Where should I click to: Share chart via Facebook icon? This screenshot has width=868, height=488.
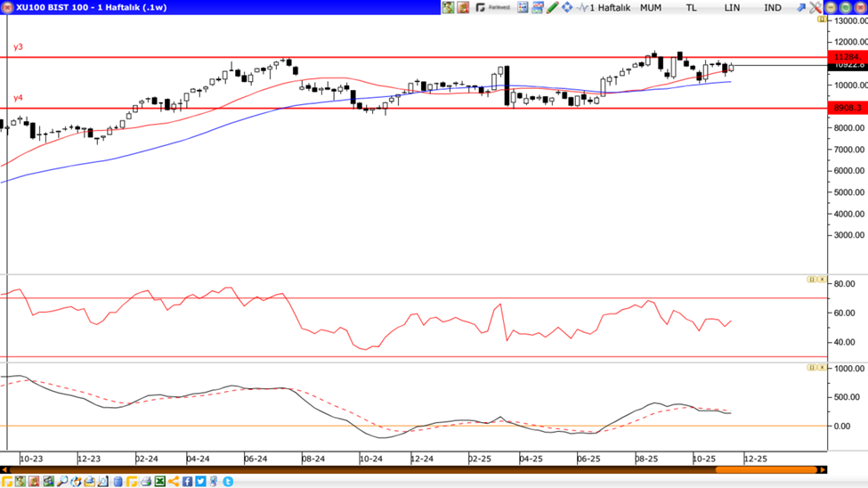(187, 482)
